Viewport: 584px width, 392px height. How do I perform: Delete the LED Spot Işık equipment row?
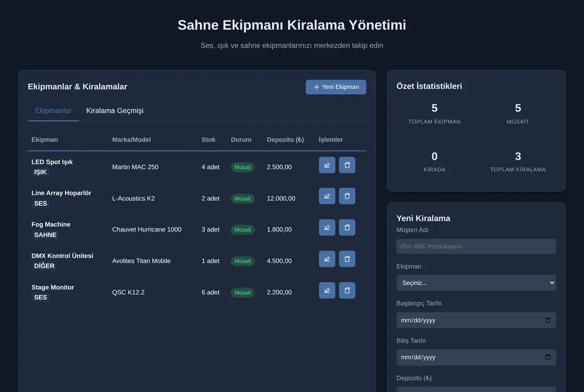click(347, 165)
